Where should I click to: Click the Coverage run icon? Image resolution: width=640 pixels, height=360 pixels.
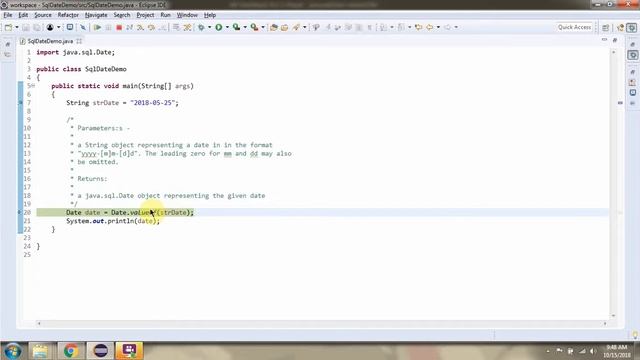click(x=236, y=27)
